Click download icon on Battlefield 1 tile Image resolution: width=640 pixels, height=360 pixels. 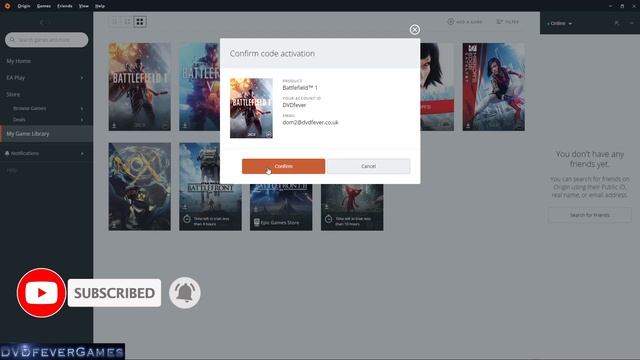[x=114, y=125]
